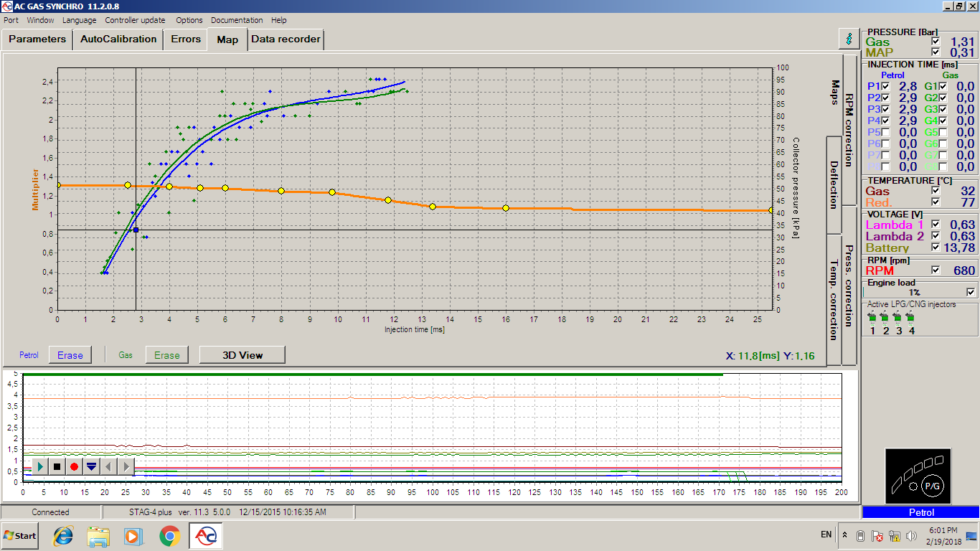Click the 3D View button
This screenshot has width=980, height=551.
tap(242, 354)
